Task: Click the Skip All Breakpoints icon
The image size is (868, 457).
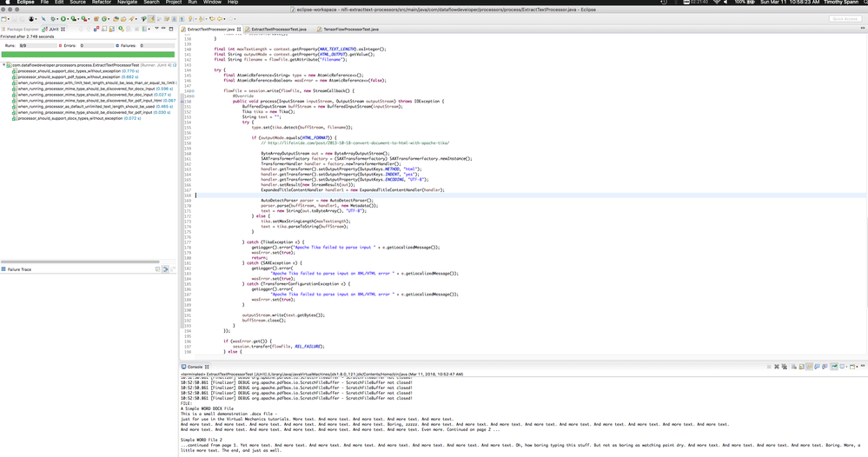Action: pyautogui.click(x=43, y=19)
